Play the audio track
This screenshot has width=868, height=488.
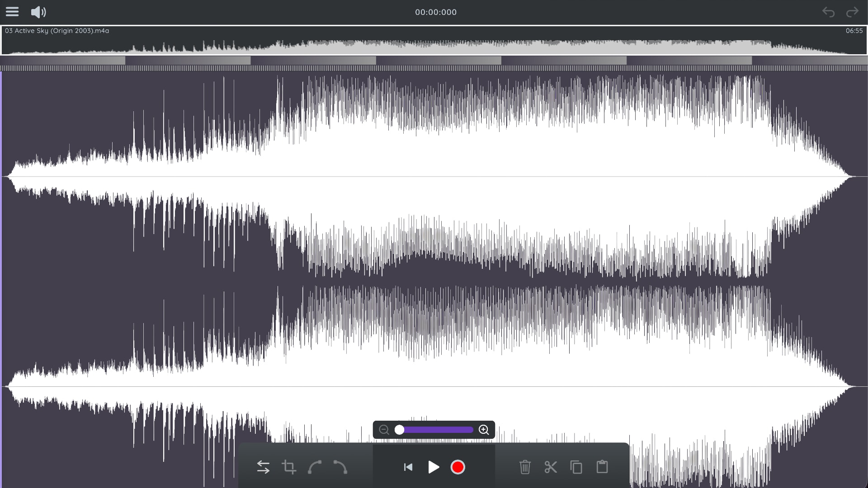tap(434, 467)
